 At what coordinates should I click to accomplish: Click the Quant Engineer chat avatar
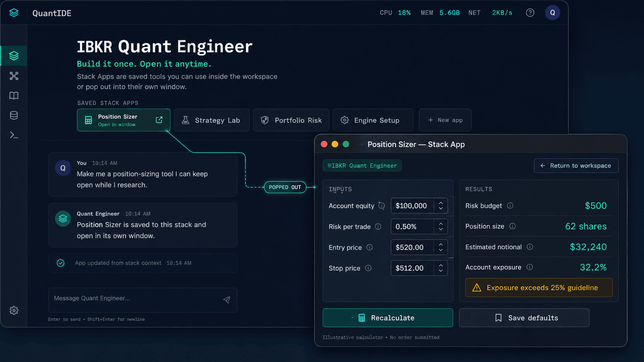point(63,219)
